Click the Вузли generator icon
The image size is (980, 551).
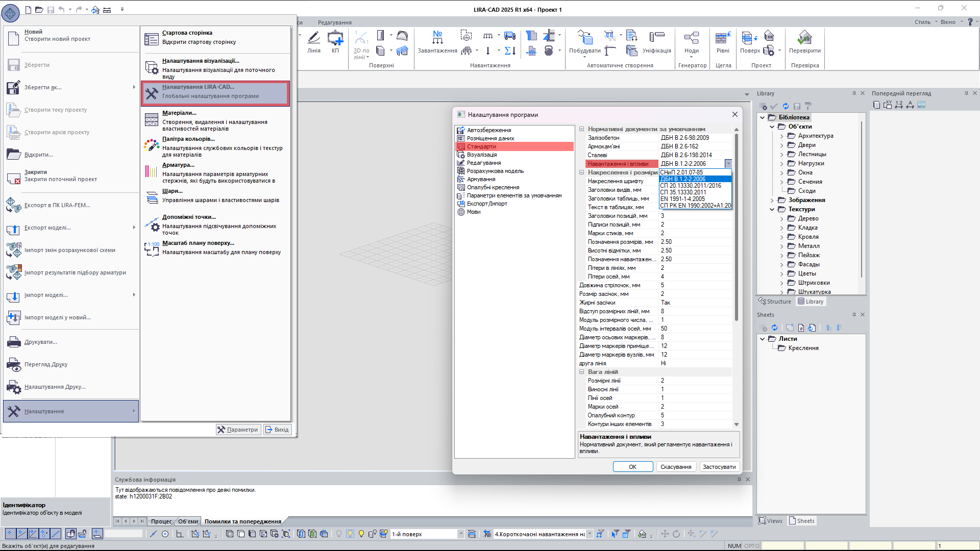[x=692, y=38]
